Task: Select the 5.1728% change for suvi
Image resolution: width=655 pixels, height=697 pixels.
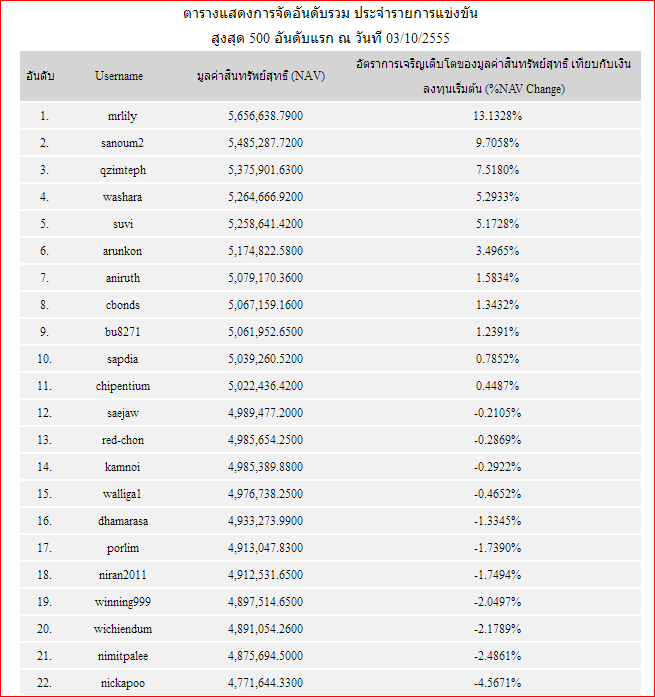Action: (x=497, y=224)
